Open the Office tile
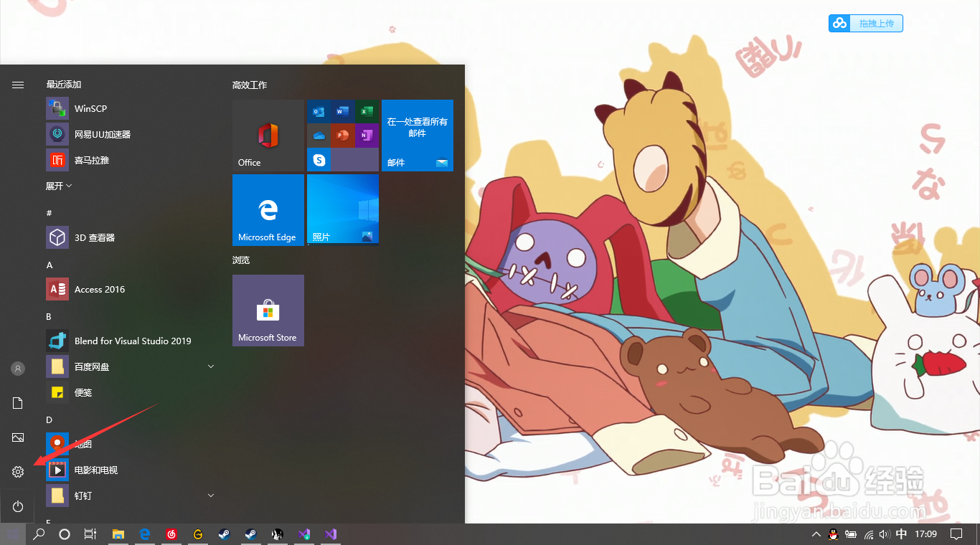The image size is (980, 545). [268, 136]
